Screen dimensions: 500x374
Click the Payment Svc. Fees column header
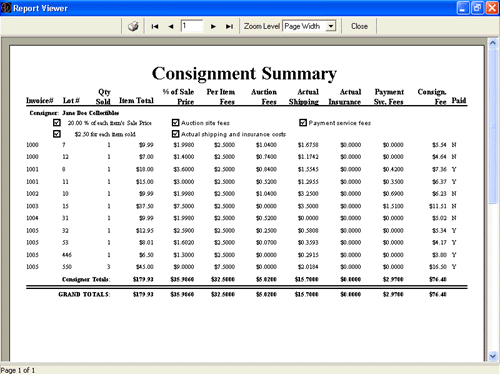[389, 97]
